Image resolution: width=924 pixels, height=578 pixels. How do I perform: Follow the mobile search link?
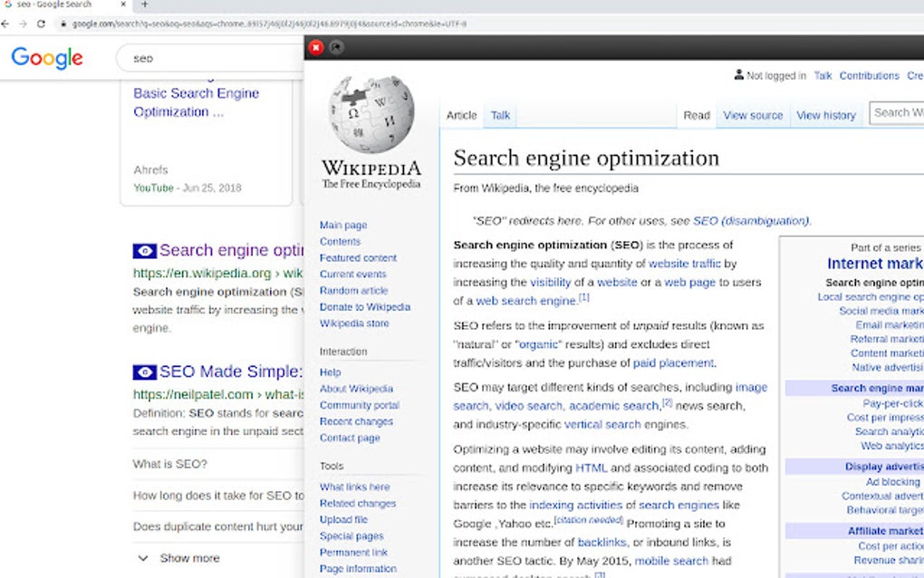671,562
